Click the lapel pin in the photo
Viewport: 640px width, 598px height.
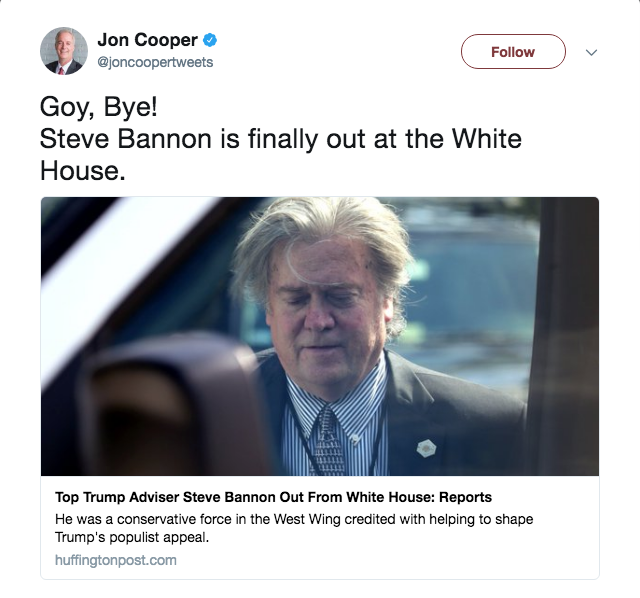[426, 449]
